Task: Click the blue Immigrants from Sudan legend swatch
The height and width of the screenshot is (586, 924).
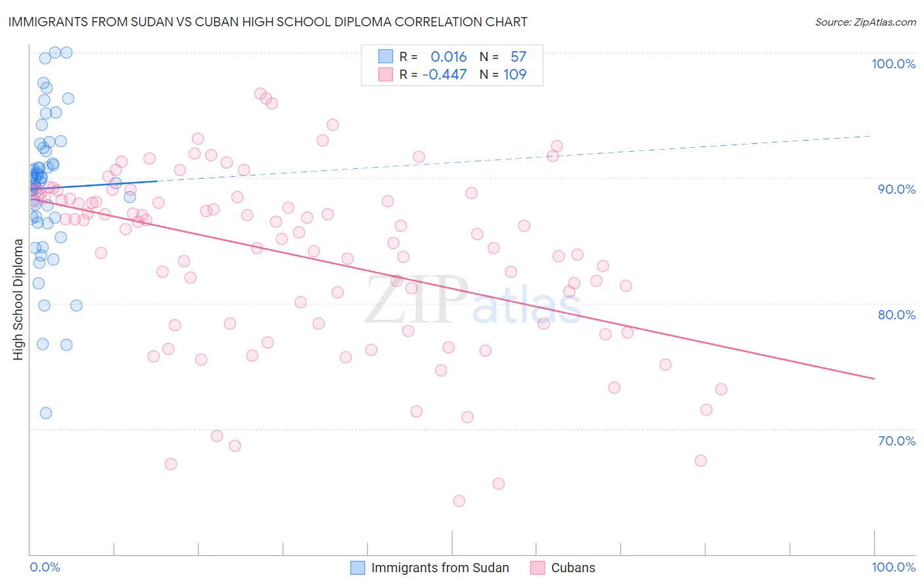Action: 358,568
